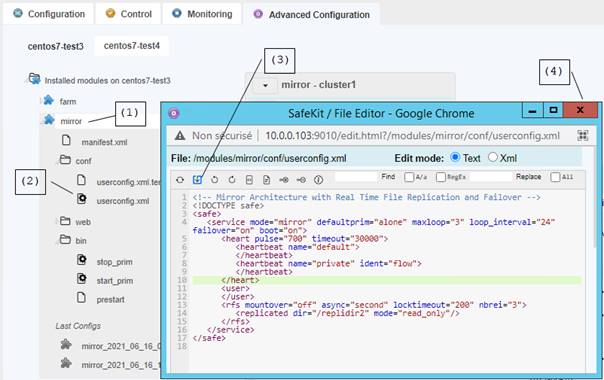
Task: Click the gear-file icon beside stop_prim
Action: (x=81, y=259)
